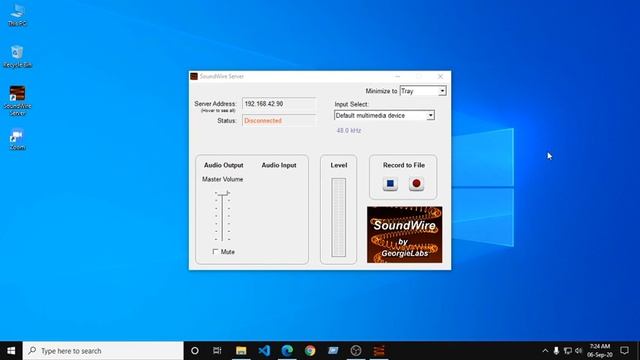Select the This PC desktop icon

pos(18,15)
